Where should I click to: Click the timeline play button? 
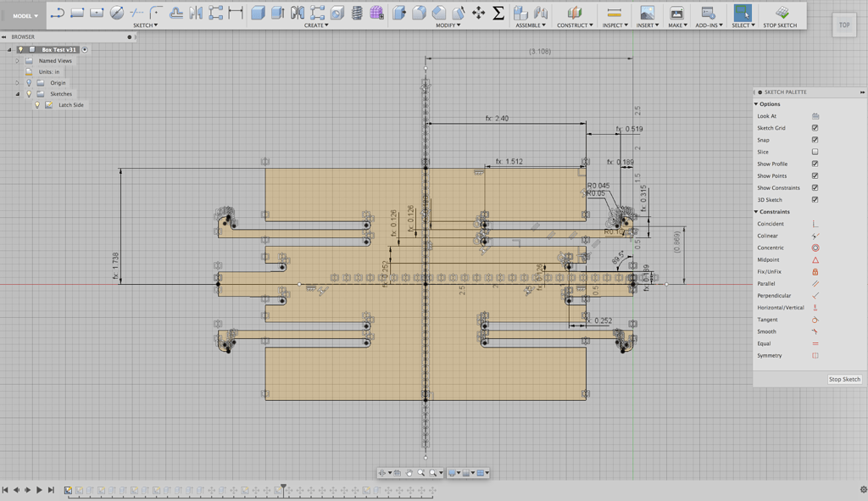click(39, 490)
